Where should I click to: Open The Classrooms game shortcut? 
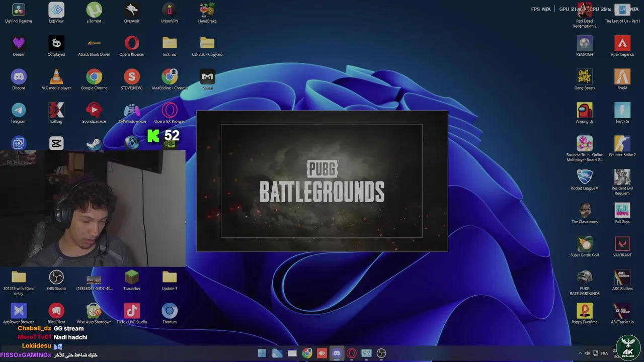(x=585, y=214)
